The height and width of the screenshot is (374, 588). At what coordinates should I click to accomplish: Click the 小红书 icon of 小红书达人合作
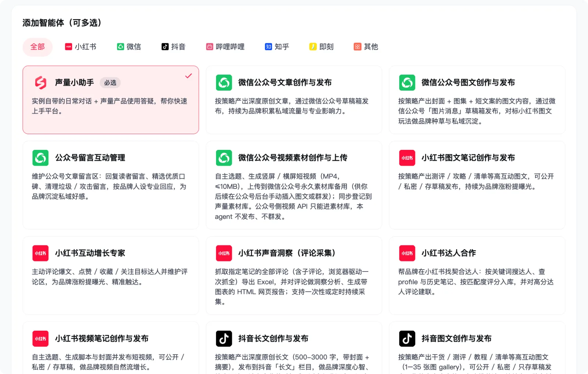click(407, 253)
